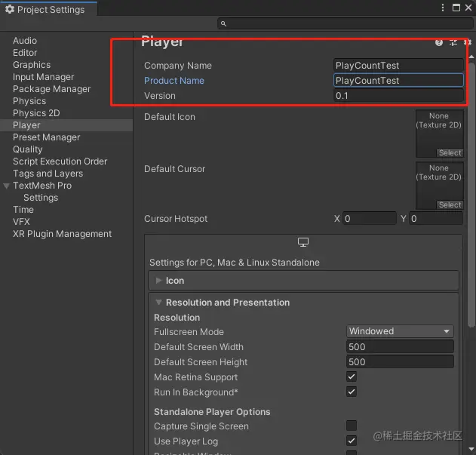476x455 pixels.
Task: Open the Player presets slider icon
Action: tap(453, 42)
